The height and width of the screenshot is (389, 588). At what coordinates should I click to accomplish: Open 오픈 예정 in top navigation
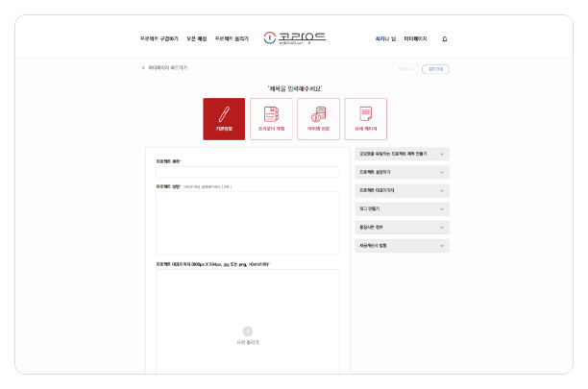pos(197,39)
